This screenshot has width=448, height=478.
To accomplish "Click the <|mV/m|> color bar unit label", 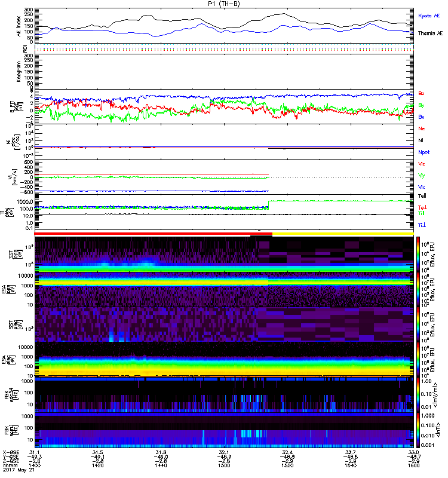I will coord(436,395).
